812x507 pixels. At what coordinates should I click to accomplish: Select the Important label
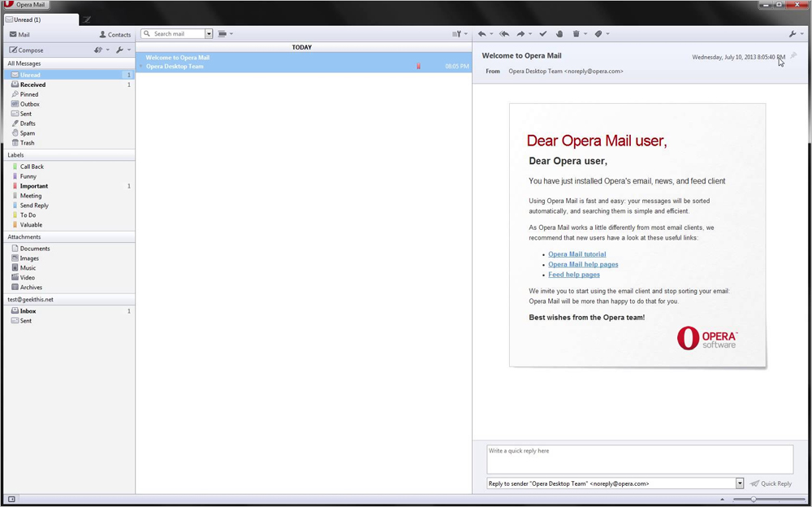click(x=69, y=185)
